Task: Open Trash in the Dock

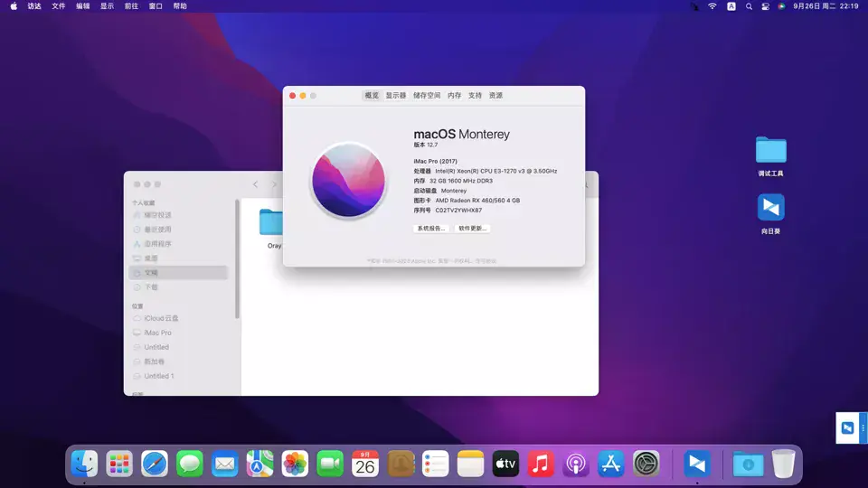Action: pyautogui.click(x=783, y=464)
